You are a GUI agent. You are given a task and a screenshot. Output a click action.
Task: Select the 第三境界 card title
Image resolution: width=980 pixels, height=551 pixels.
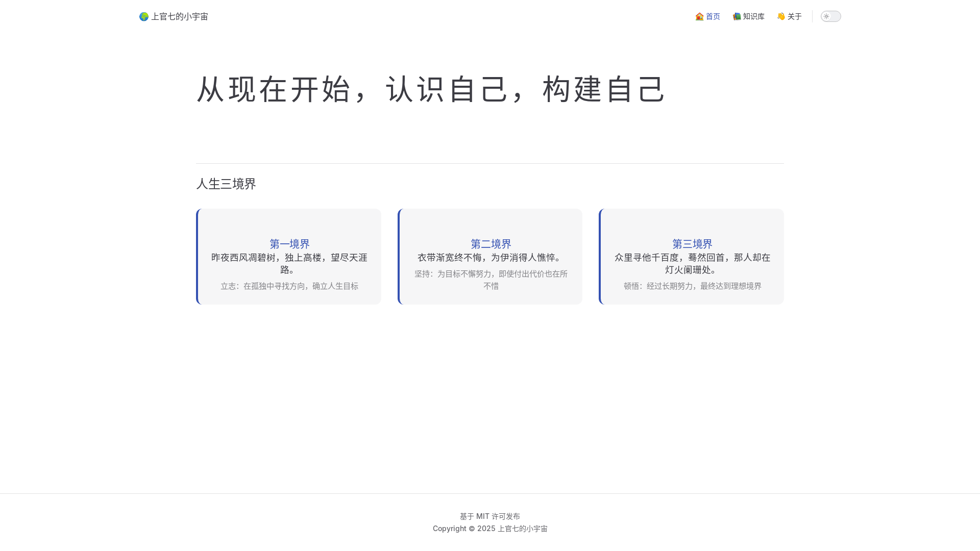(692, 244)
